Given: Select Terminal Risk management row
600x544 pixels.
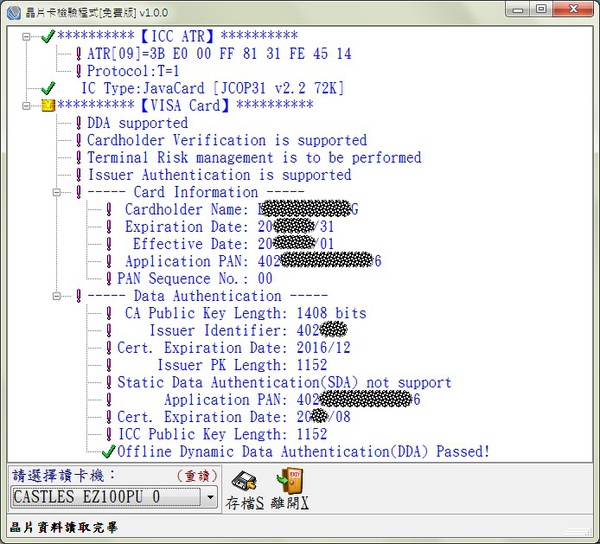Looking at the screenshot, I should (254, 157).
